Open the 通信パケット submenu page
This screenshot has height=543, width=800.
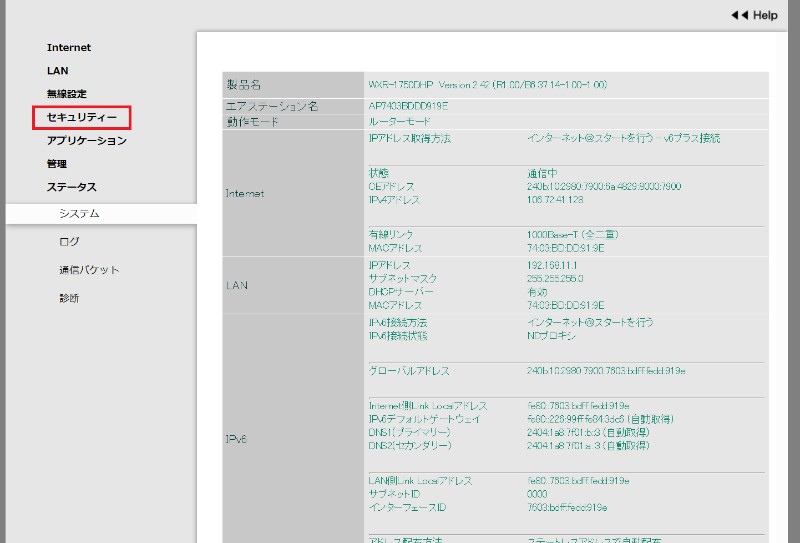[89, 270]
